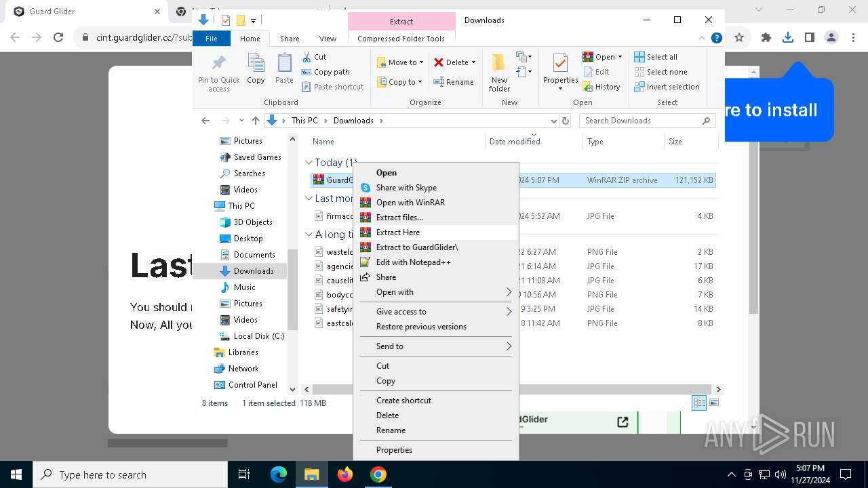Click Paste shortcut in ribbon

(x=332, y=87)
